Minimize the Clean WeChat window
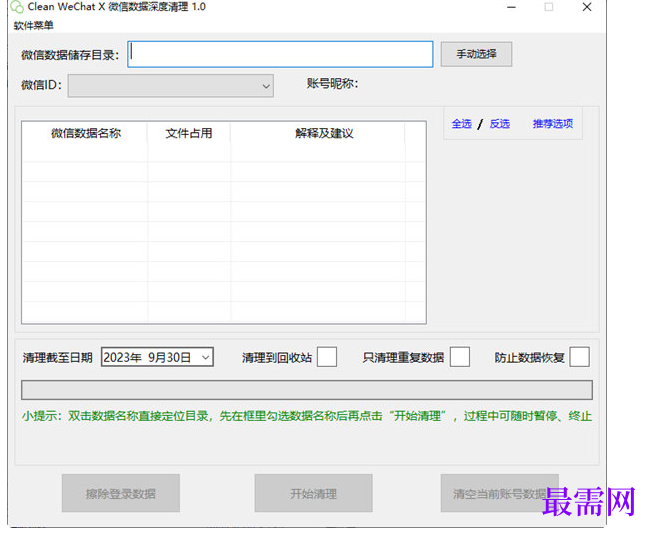 pos(511,7)
